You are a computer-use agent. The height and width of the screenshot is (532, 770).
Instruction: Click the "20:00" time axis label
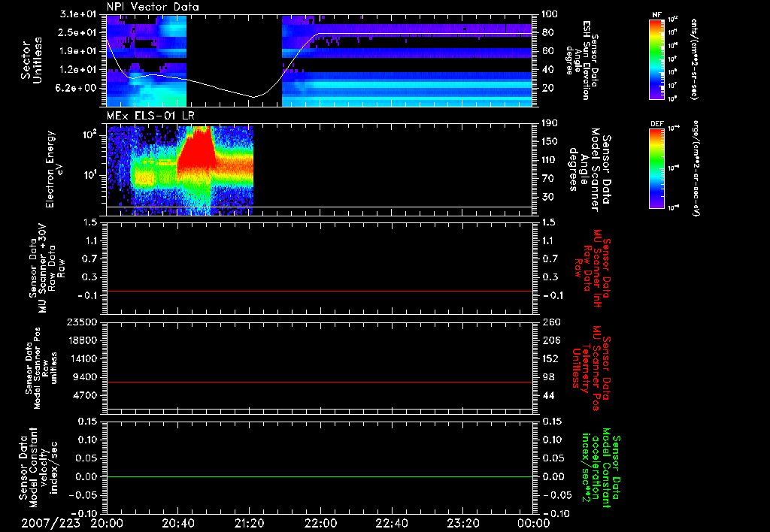pyautogui.click(x=106, y=523)
